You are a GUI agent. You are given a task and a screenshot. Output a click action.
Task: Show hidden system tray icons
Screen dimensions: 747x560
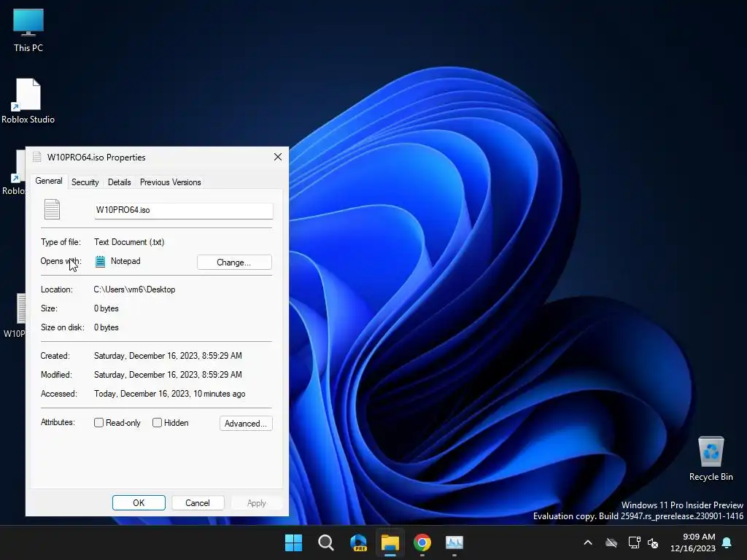[x=588, y=542]
